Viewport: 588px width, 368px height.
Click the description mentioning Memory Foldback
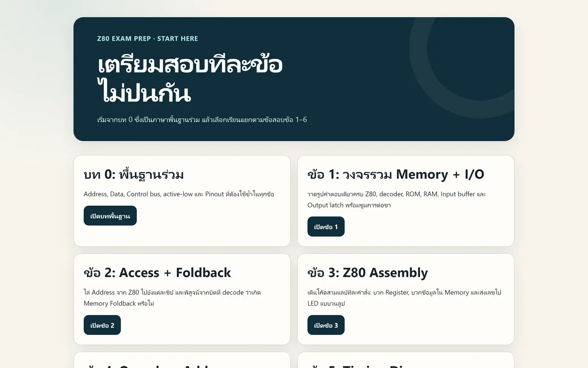172,298
